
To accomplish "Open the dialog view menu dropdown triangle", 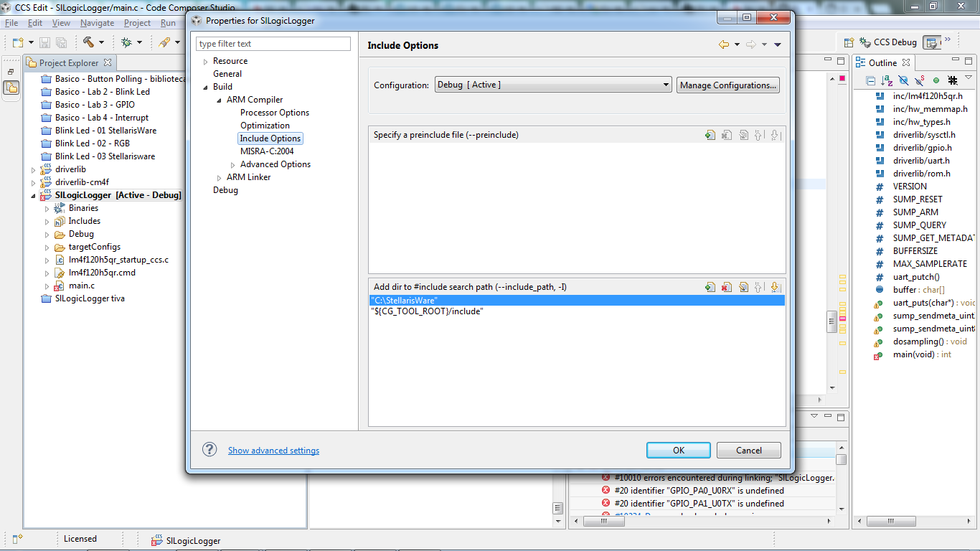I will 778,45.
